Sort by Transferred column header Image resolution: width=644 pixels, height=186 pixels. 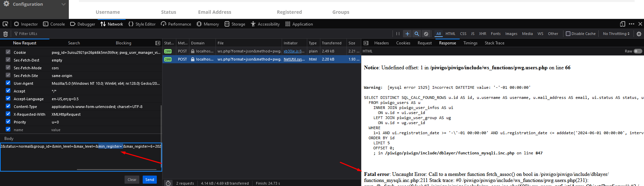pyautogui.click(x=333, y=43)
